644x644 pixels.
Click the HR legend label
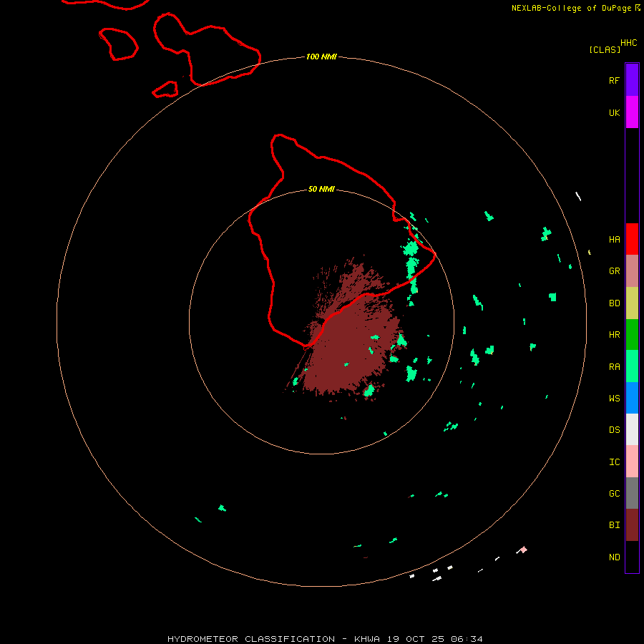pos(614,335)
